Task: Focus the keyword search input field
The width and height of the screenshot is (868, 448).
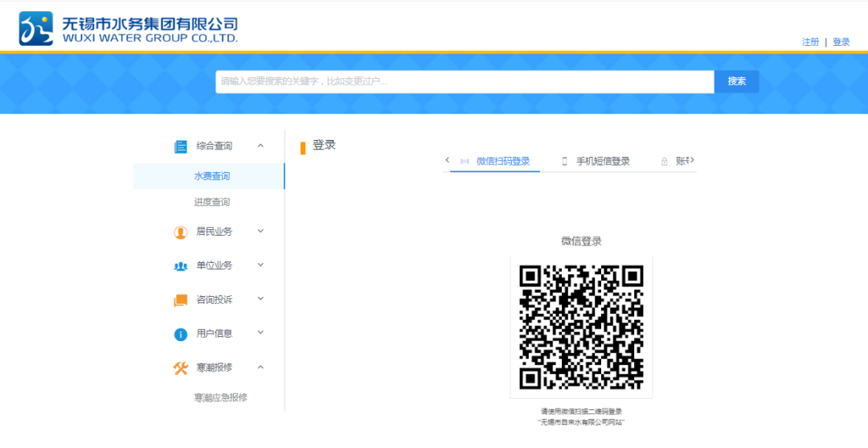Action: pos(465,81)
